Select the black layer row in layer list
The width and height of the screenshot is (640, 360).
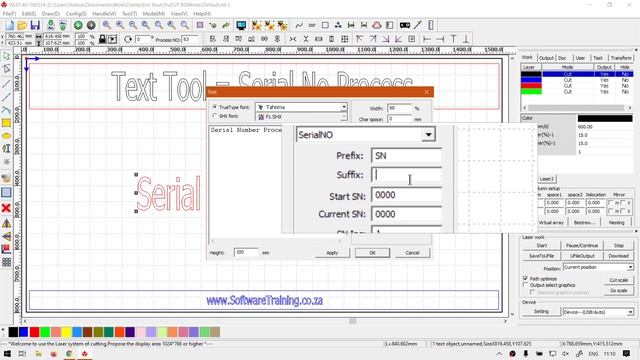(x=577, y=74)
